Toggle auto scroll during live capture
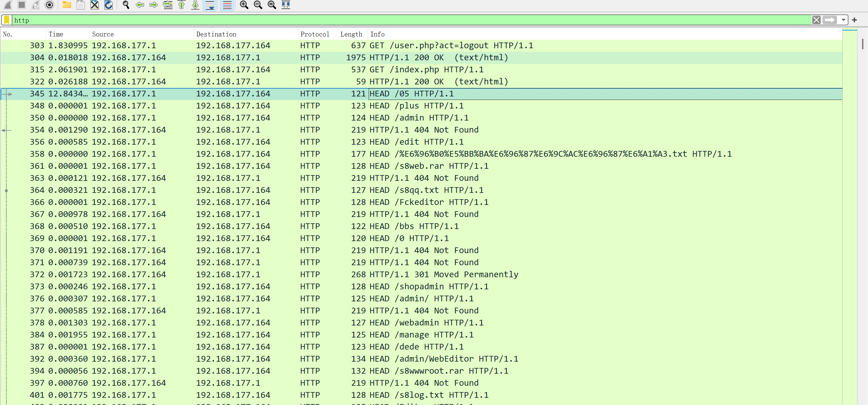Screen dimensions: 868x405 pyautogui.click(x=210, y=5)
